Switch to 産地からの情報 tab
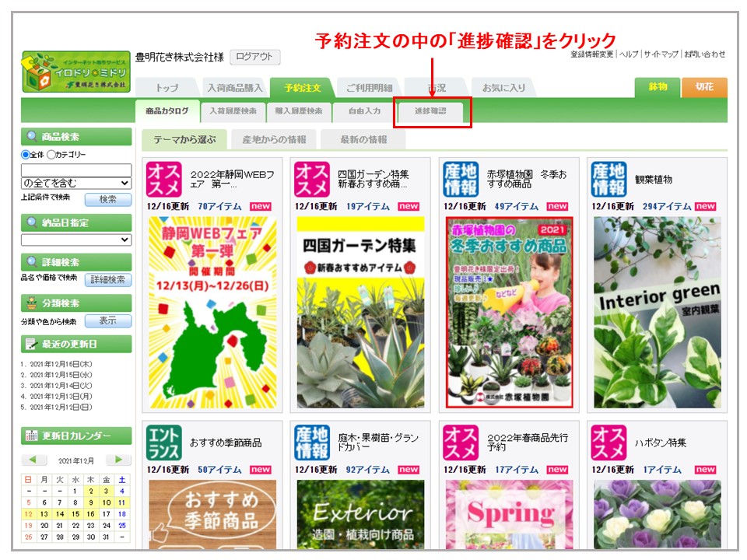This screenshot has height=560, width=747. coord(273,140)
